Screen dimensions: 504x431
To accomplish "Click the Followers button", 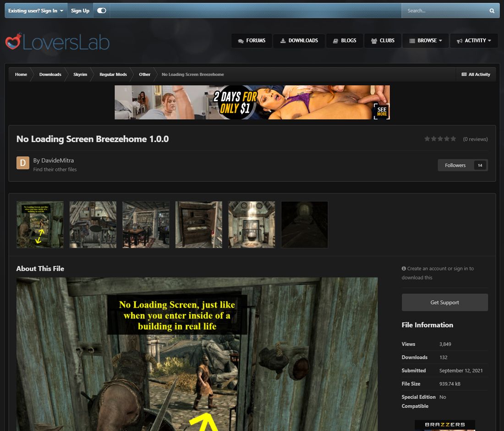I will point(462,165).
